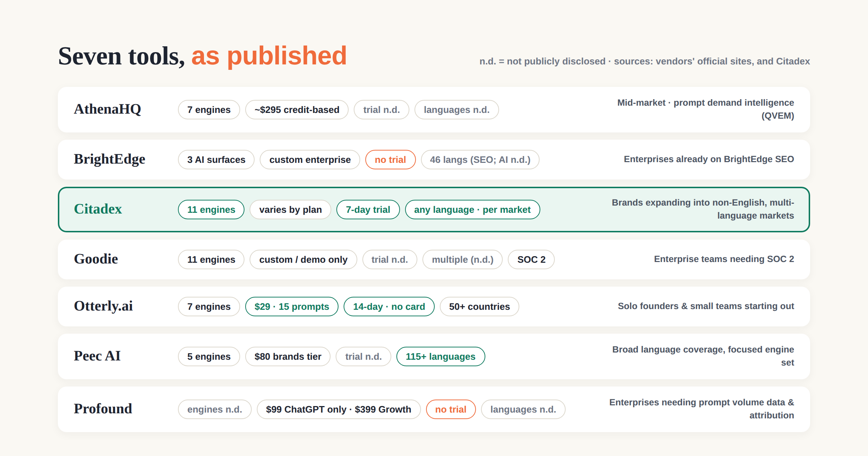868x456 pixels.
Task: Select "languages n.d." in the Profound row
Action: coord(523,409)
